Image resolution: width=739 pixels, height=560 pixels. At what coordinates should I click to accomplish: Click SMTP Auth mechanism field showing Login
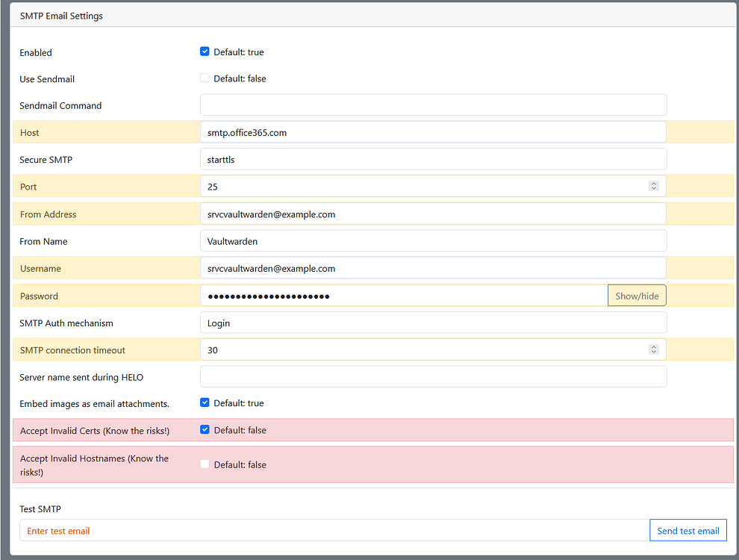pyautogui.click(x=433, y=323)
